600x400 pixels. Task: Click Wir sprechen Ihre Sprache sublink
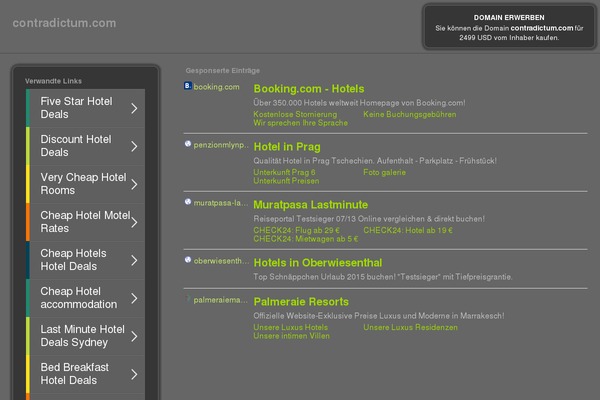(x=300, y=123)
